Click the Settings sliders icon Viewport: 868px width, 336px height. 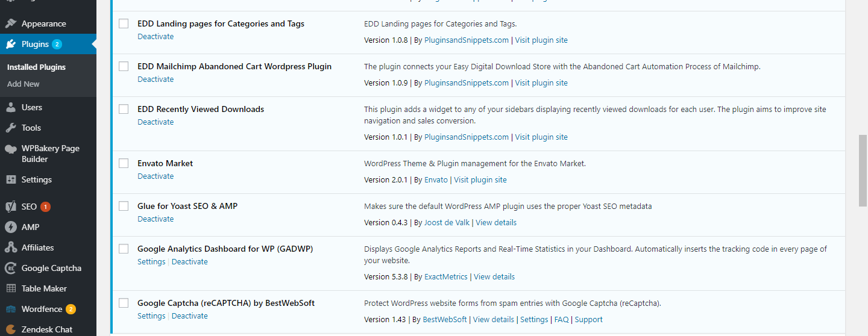tap(10, 179)
